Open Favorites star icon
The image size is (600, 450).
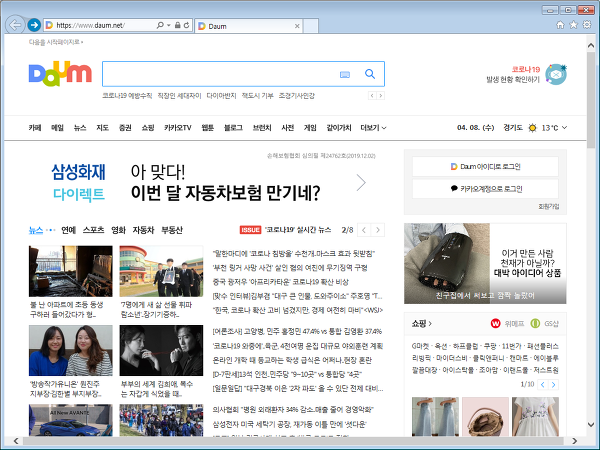pos(573,25)
